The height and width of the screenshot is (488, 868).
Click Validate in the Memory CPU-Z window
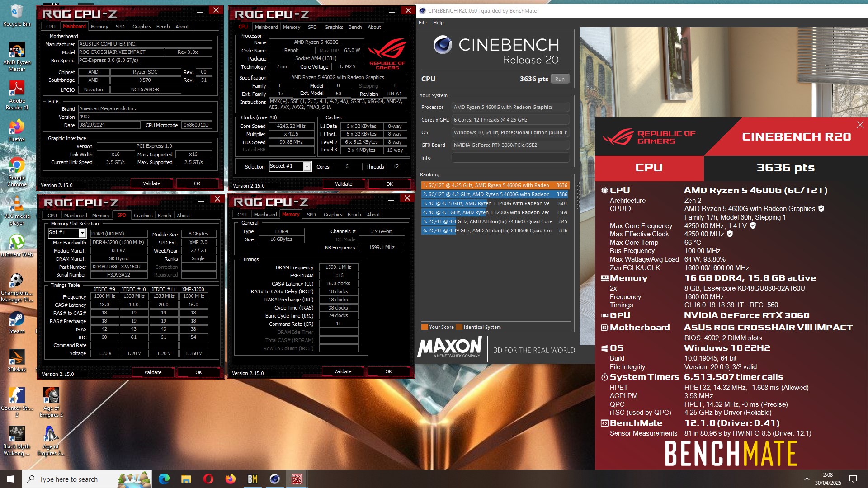(x=343, y=371)
